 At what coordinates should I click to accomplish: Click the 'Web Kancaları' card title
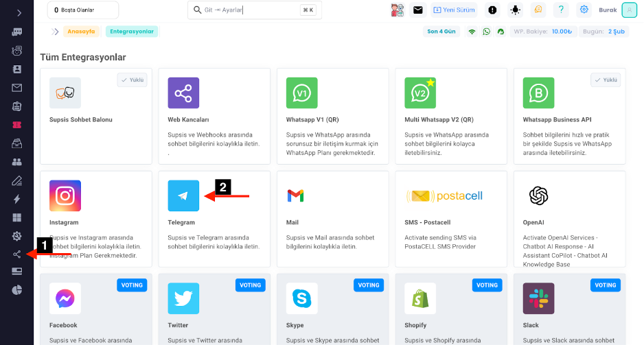[x=188, y=120]
